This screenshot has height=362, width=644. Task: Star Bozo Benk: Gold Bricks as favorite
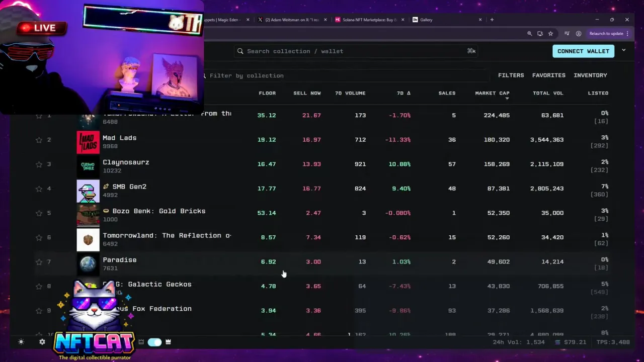tap(39, 213)
